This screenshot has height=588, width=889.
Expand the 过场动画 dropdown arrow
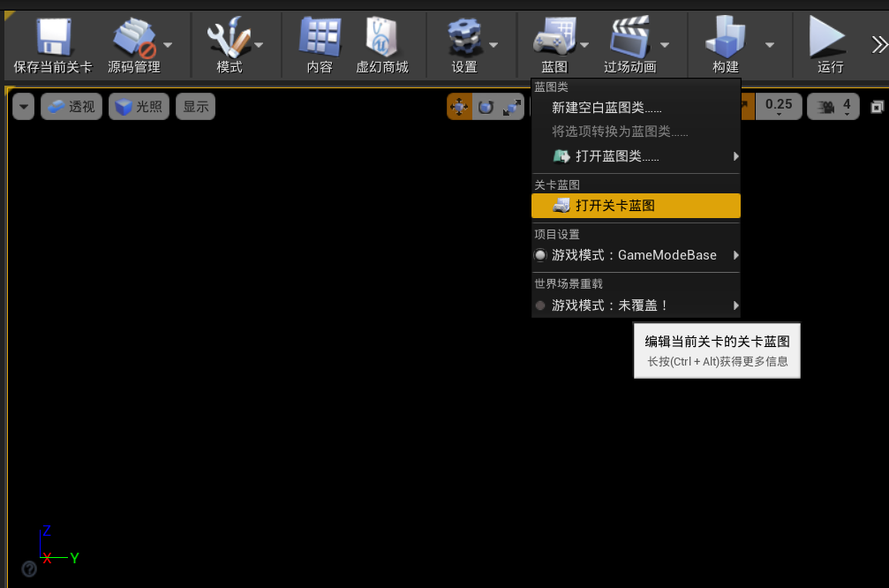[x=665, y=44]
